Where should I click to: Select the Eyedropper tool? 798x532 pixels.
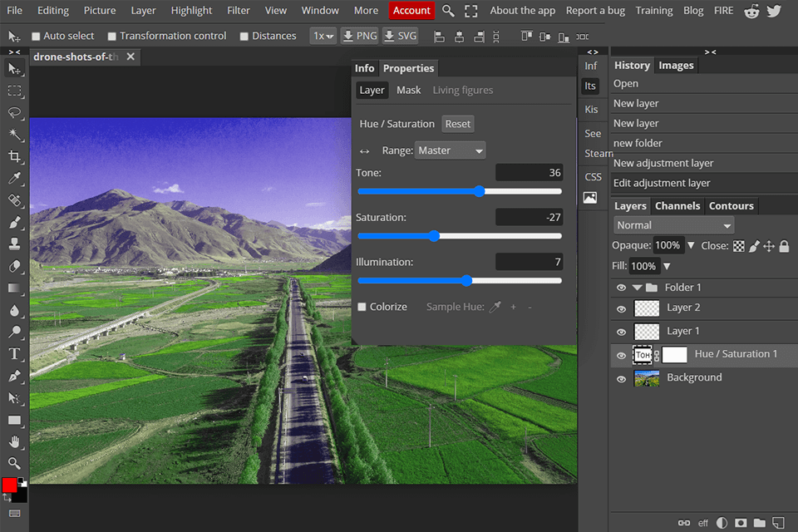click(x=14, y=178)
